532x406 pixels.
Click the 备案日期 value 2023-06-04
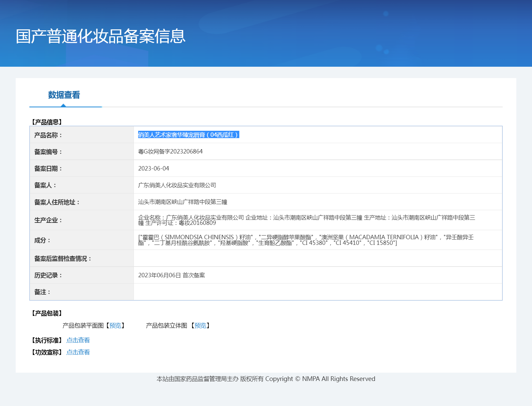154,168
